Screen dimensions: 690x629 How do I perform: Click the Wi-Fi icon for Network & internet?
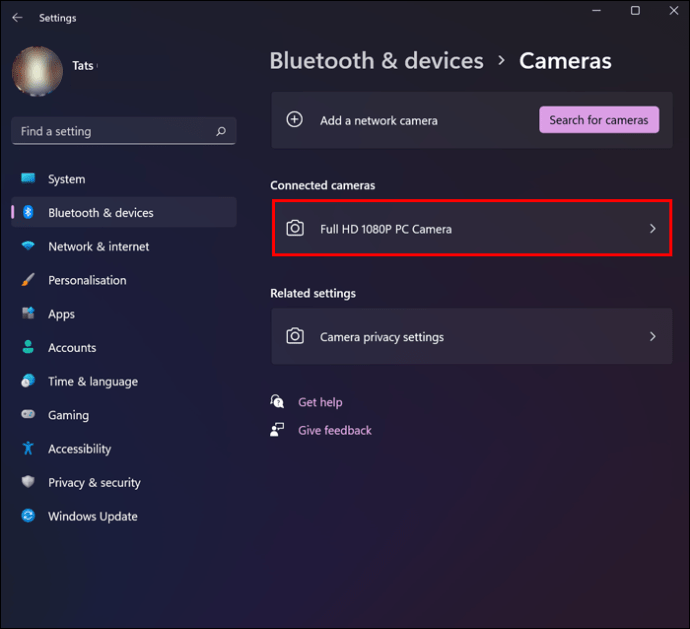click(x=28, y=246)
